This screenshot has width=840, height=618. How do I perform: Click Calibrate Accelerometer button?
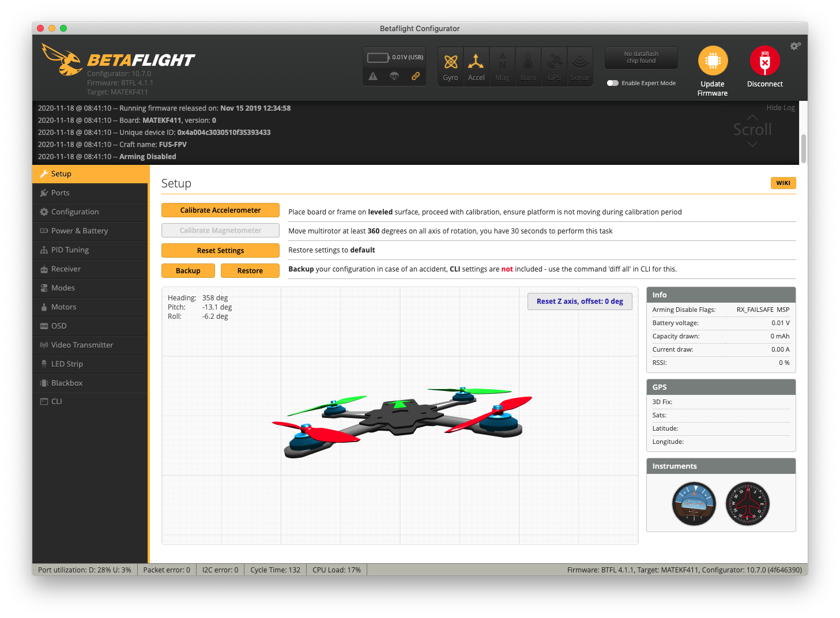(x=220, y=210)
